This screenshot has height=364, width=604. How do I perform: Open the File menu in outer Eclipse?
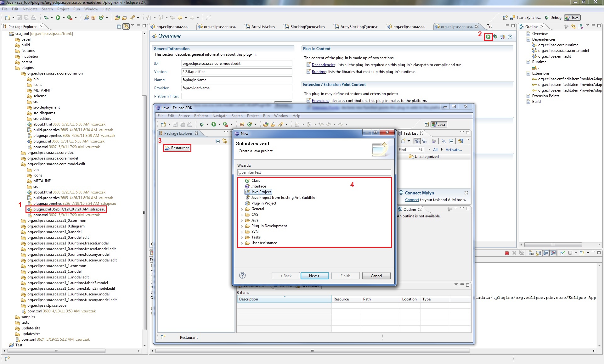5,9
